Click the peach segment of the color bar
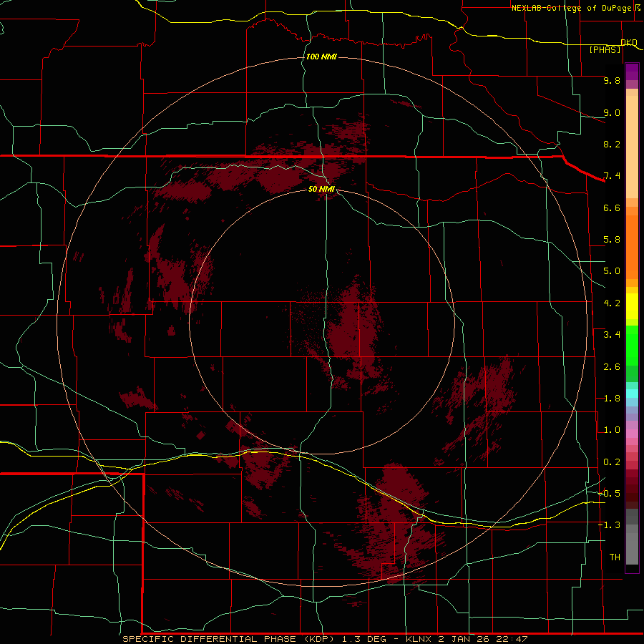Screen dimensions: 644x644 click(x=632, y=147)
